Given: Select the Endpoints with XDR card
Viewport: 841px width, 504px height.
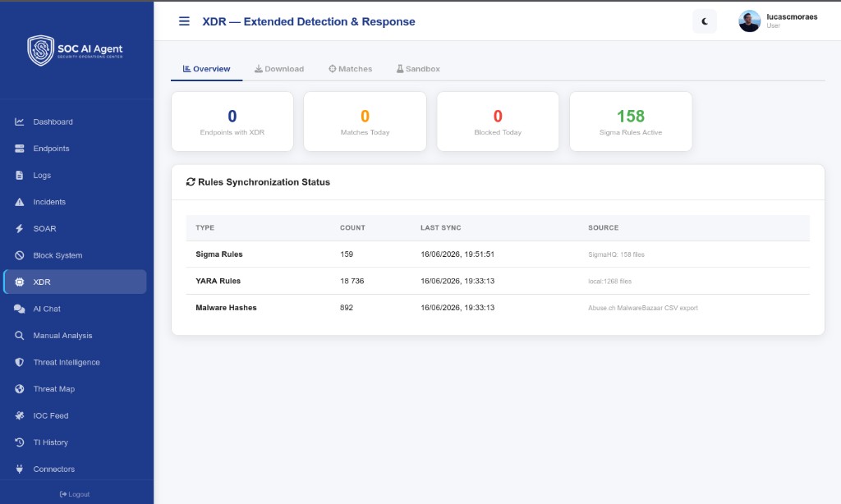Looking at the screenshot, I should click(x=232, y=121).
